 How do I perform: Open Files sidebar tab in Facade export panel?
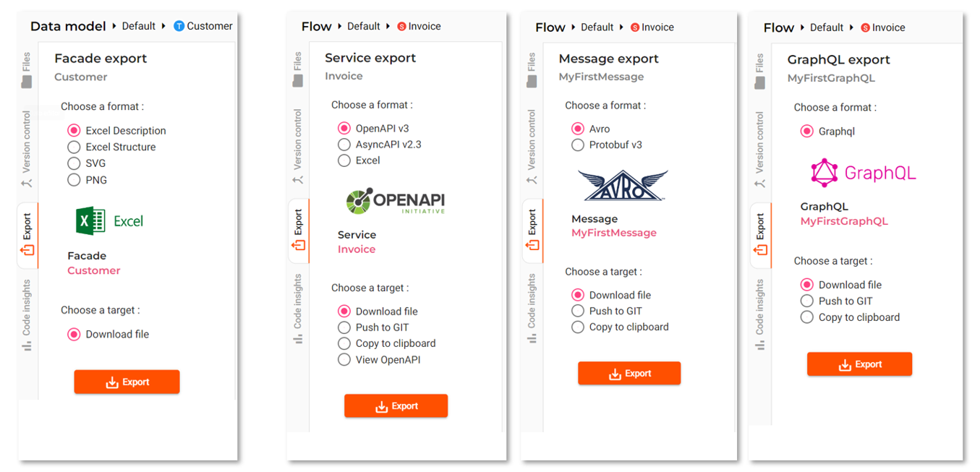[x=27, y=70]
